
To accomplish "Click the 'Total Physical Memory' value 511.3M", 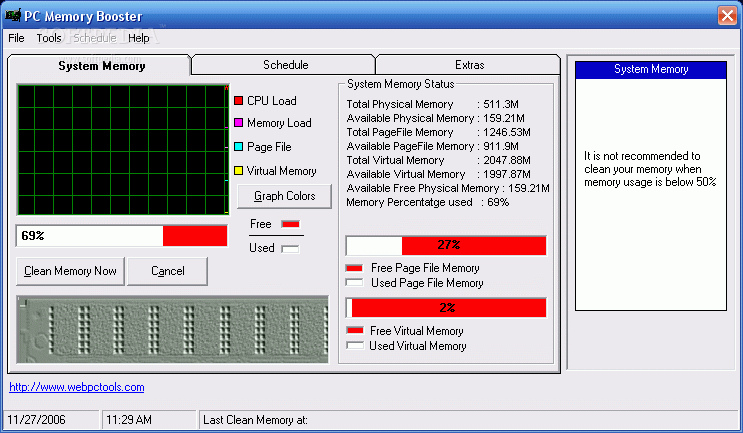I will 500,104.
